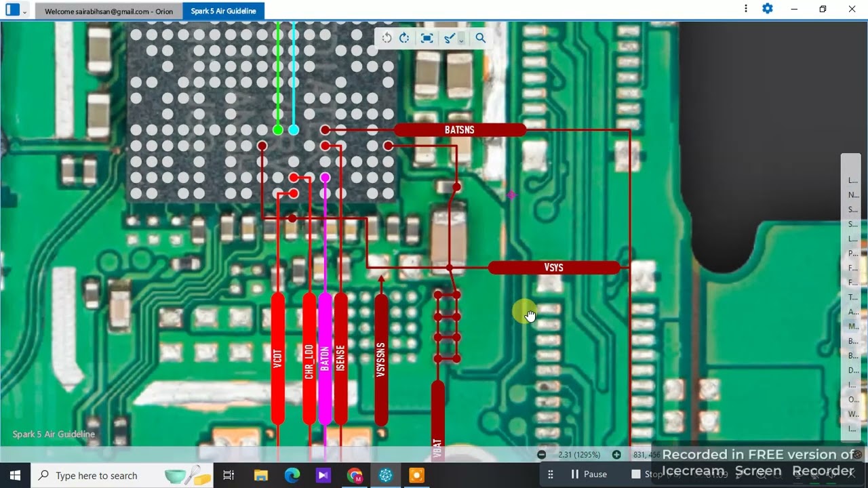Open File Explorer from taskbar

[260, 475]
